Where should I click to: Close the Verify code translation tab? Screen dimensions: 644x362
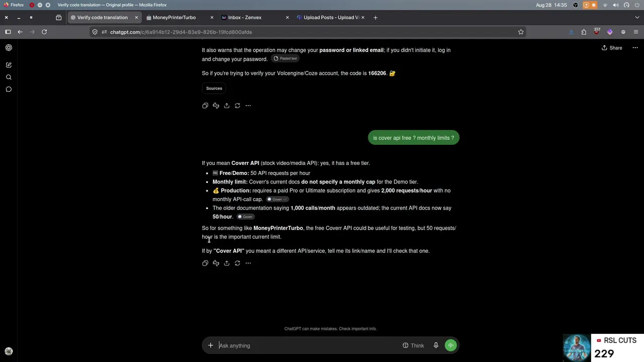point(136,18)
